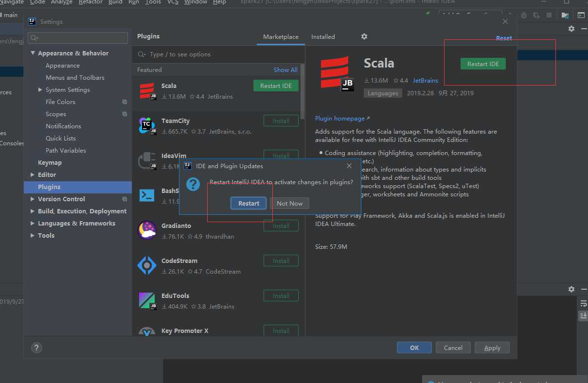The height and width of the screenshot is (383, 588).
Task: Open the plugins gear settings menu
Action: (x=364, y=36)
